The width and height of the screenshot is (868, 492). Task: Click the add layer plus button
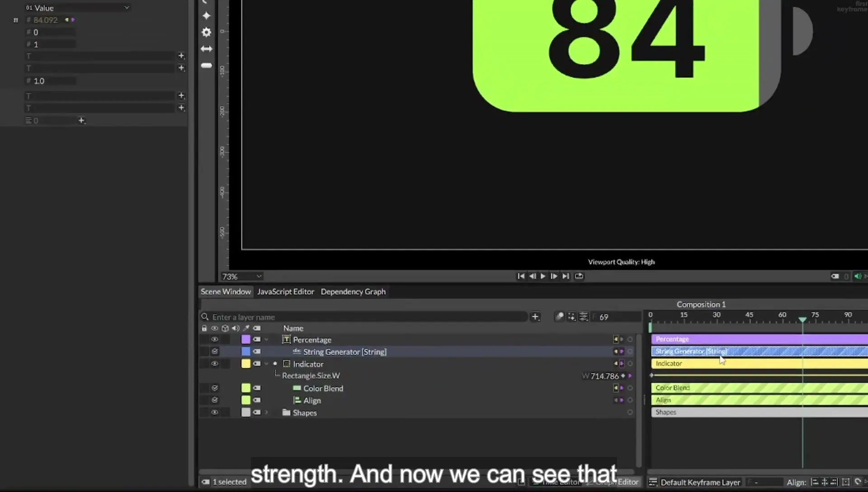pos(535,317)
